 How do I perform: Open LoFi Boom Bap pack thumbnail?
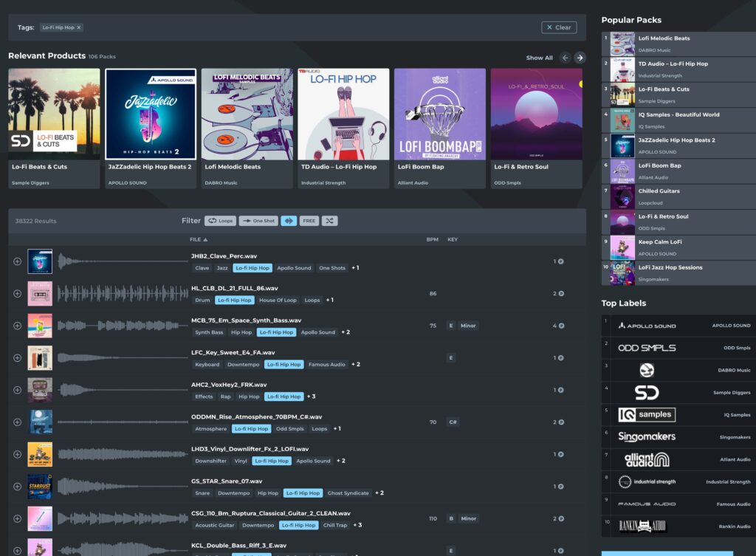click(x=440, y=114)
